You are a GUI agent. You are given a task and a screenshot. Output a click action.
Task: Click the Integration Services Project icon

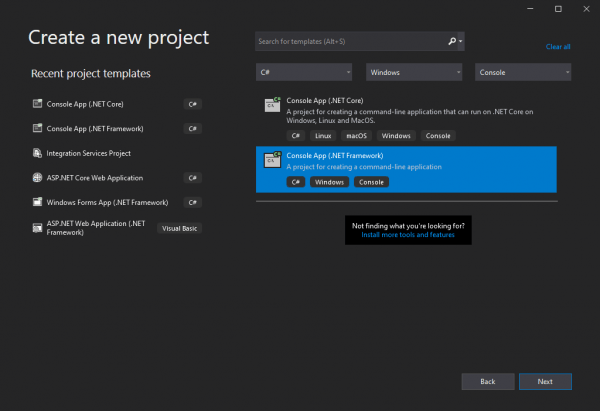click(37, 153)
